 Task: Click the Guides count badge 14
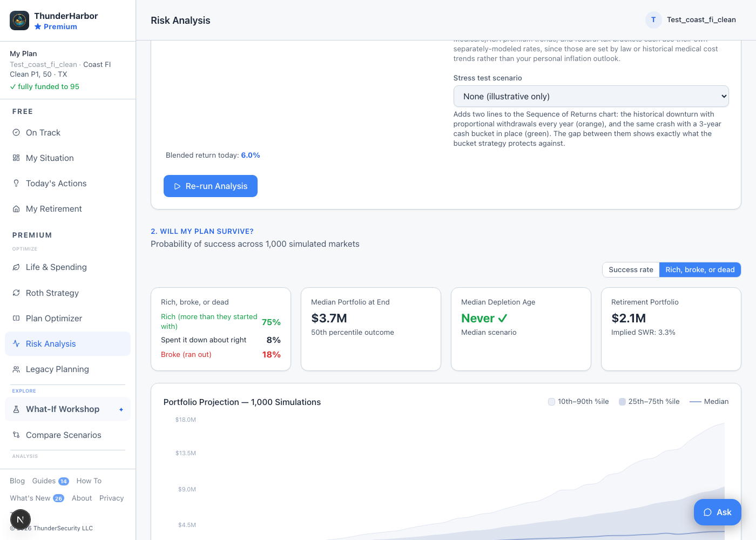[64, 481]
